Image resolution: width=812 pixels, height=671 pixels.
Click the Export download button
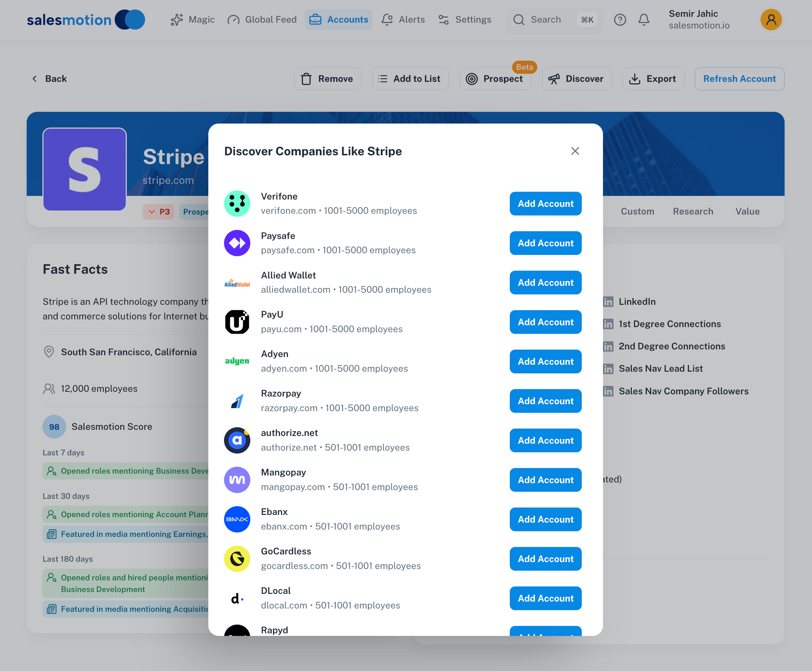click(653, 79)
